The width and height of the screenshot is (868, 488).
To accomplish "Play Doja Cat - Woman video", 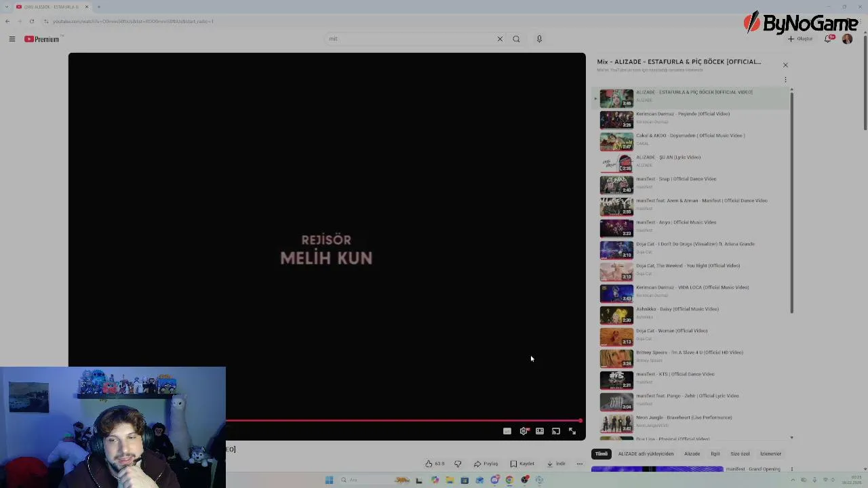I will pos(692,336).
